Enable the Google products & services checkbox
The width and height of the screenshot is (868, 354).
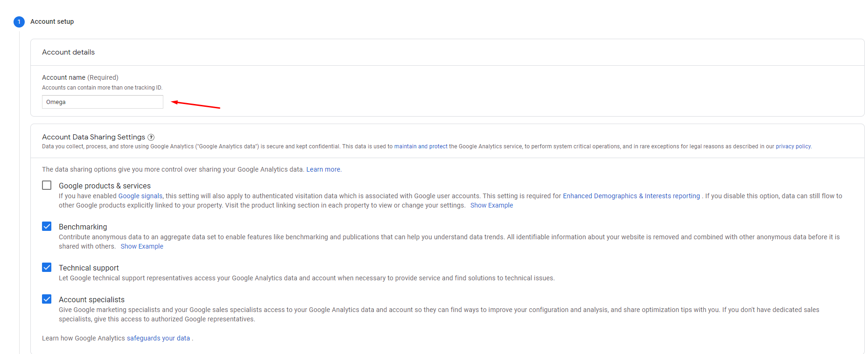tap(47, 185)
